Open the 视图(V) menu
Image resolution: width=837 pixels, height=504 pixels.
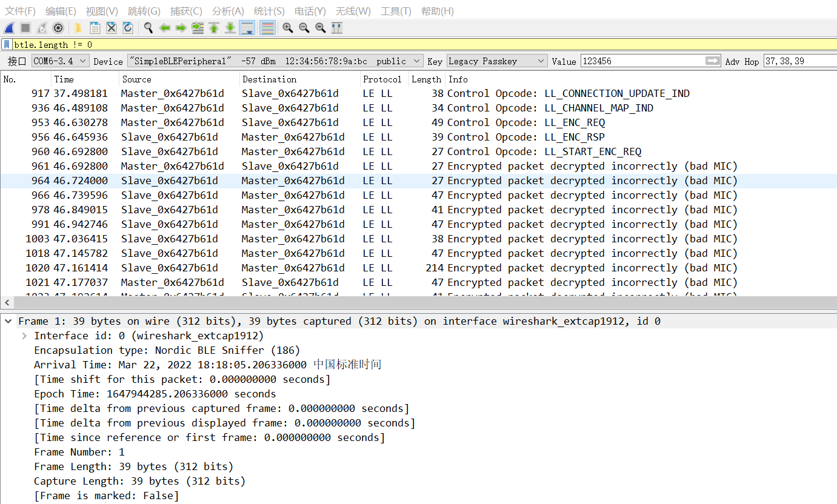click(102, 11)
